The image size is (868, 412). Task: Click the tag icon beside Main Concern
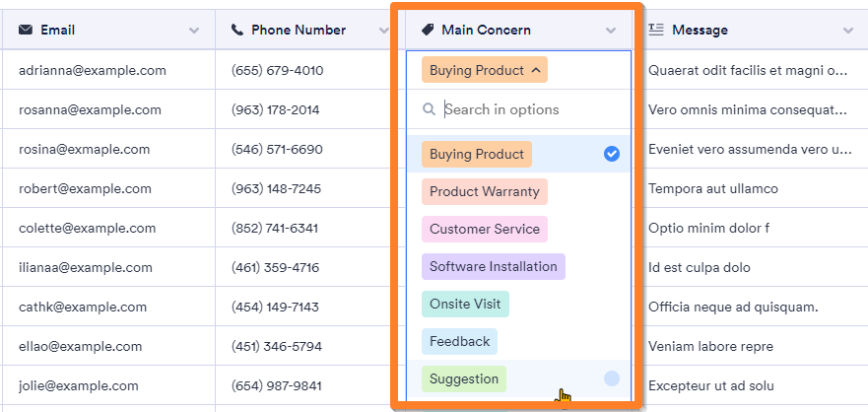(x=428, y=31)
